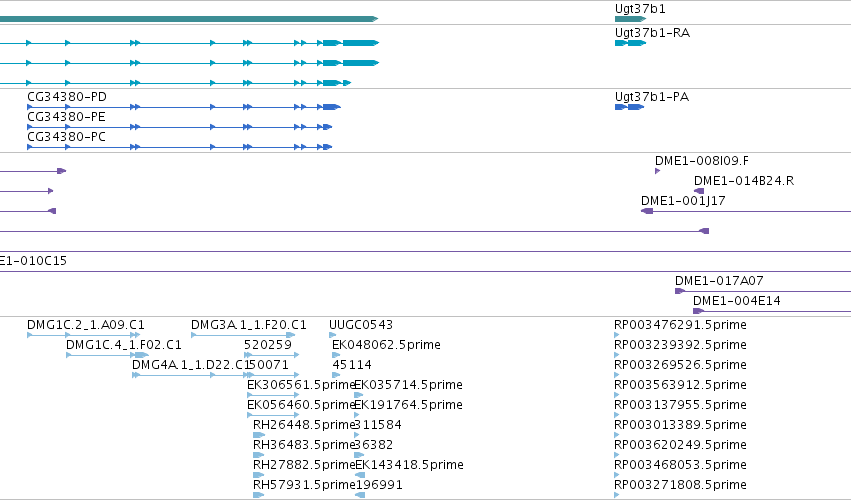Image resolution: width=851 pixels, height=500 pixels.
Task: Choose the CG34380-PC transcript label
Action: (66, 137)
